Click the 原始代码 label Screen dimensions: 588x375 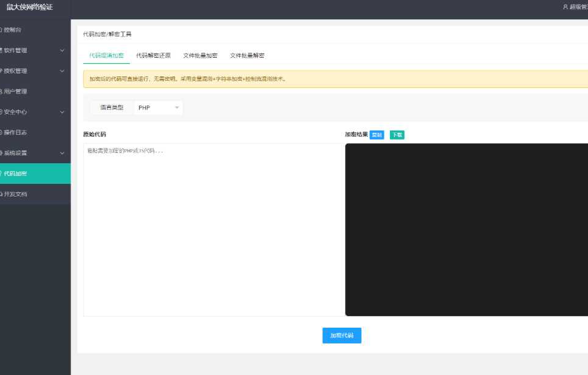(x=95, y=135)
